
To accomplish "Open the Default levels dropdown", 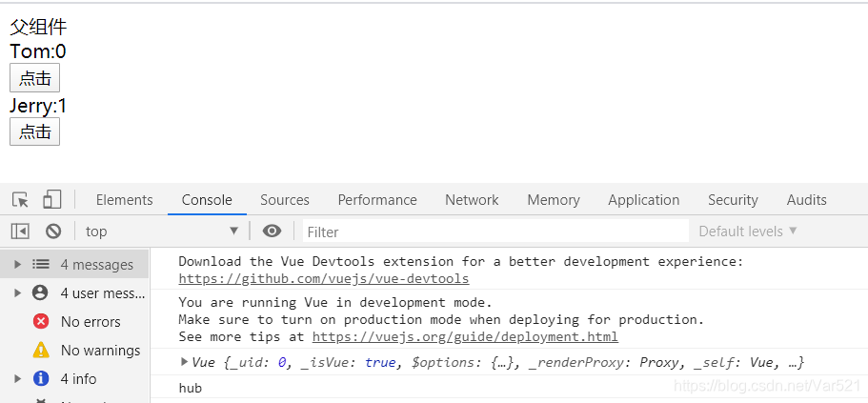I will pyautogui.click(x=748, y=231).
